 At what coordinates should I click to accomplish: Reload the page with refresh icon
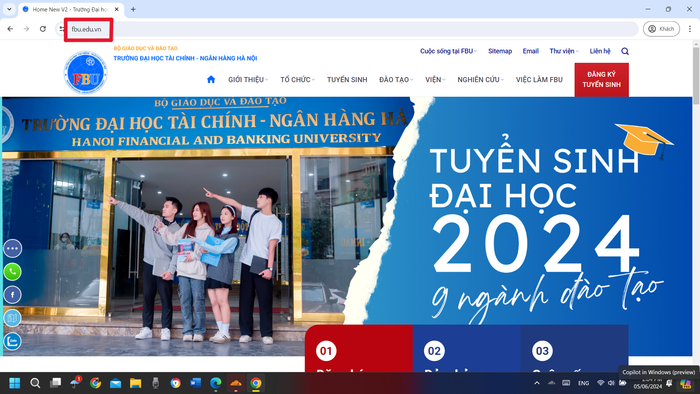[x=43, y=29]
